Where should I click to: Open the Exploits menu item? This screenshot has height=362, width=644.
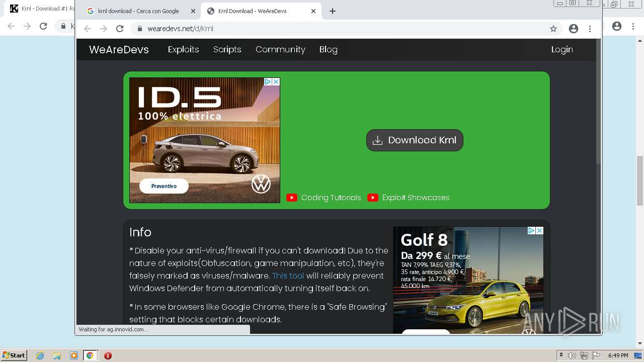click(183, 49)
